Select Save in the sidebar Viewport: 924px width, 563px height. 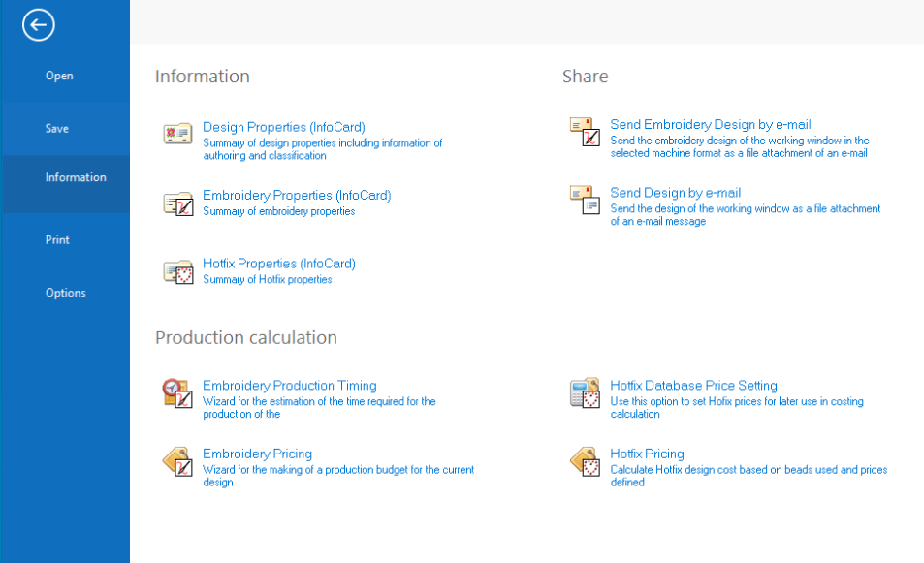tap(57, 128)
